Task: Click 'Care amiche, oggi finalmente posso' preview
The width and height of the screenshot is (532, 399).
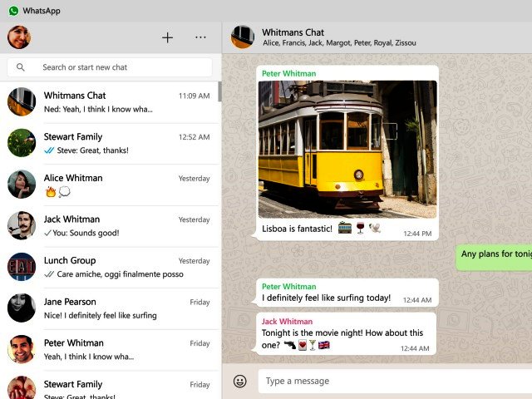Action: click(x=120, y=274)
